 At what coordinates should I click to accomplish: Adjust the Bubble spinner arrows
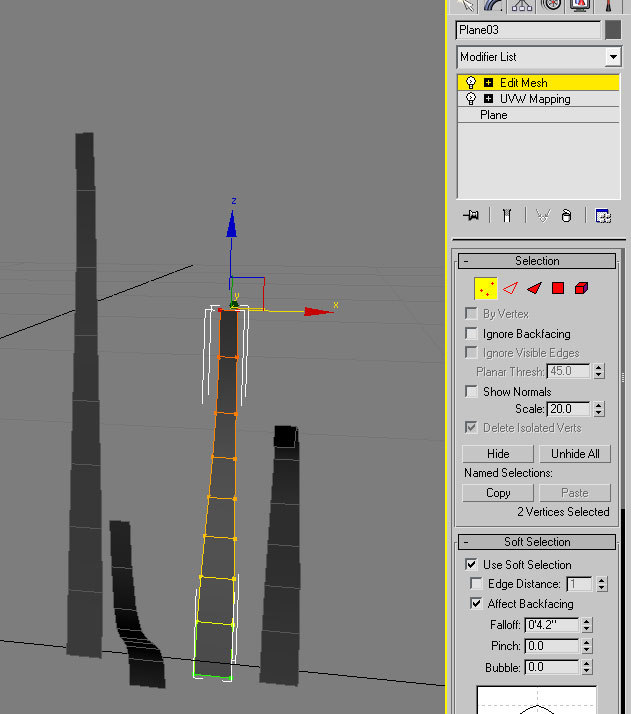click(x=587, y=667)
